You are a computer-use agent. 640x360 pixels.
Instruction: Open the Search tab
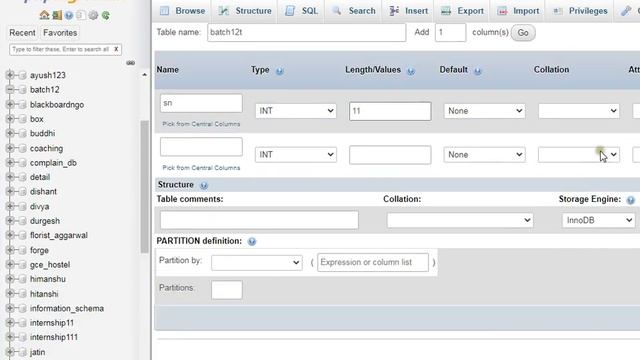[353, 11]
